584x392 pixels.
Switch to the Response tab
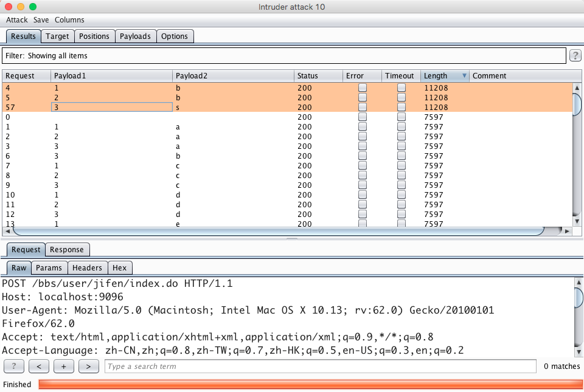click(67, 250)
